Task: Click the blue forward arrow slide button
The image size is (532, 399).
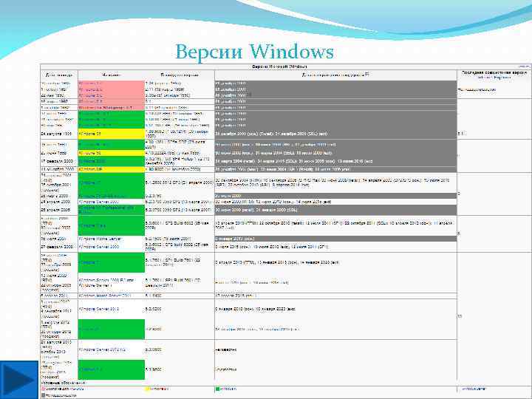Action: 19,380
